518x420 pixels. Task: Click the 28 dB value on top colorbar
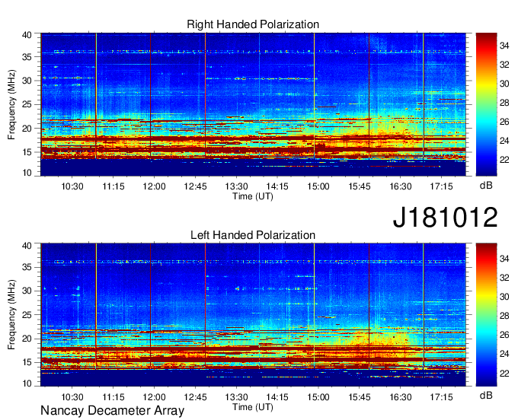click(504, 103)
